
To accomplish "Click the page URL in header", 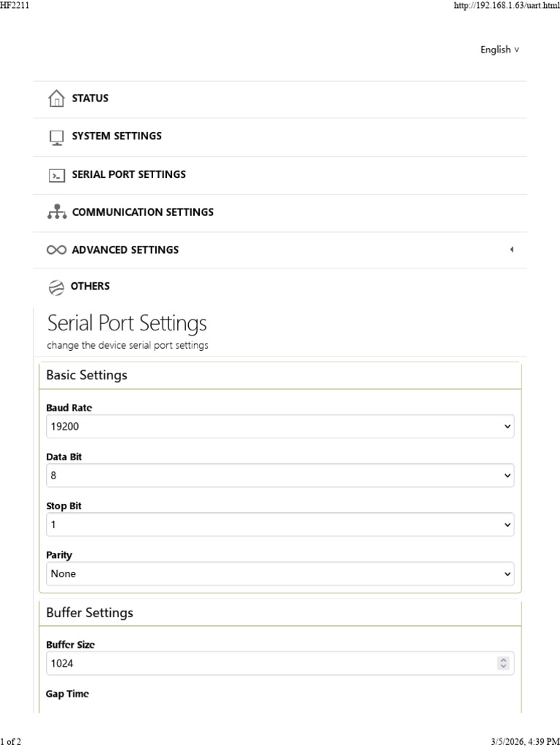I will coord(507,6).
